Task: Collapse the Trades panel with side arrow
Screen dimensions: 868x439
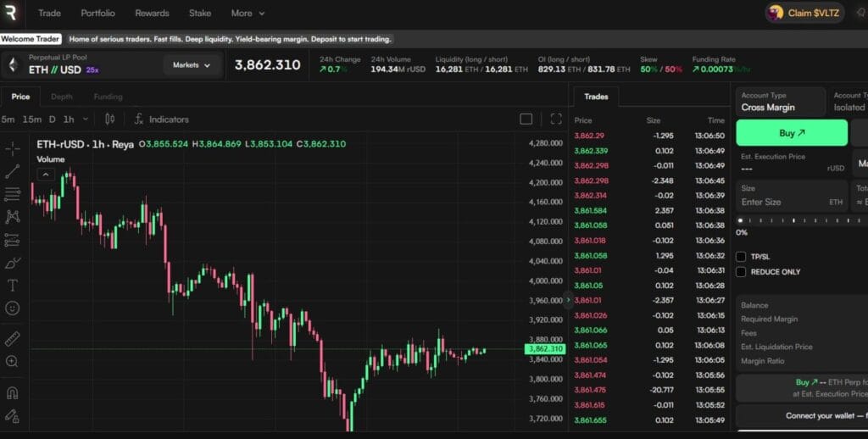Action: (568, 300)
